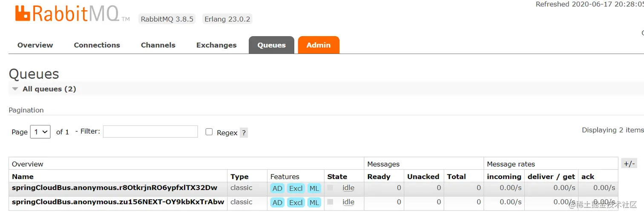The width and height of the screenshot is (644, 216).
Task: Switch to the Connections tab
Action: (97, 45)
